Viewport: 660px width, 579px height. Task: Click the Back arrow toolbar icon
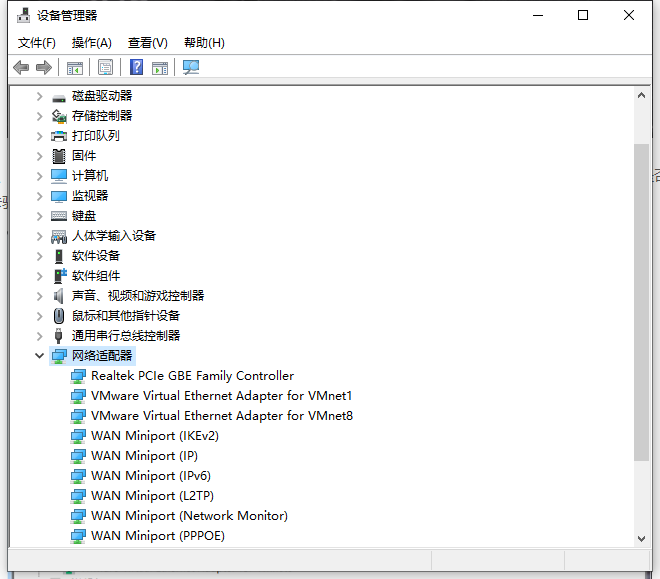click(x=21, y=67)
